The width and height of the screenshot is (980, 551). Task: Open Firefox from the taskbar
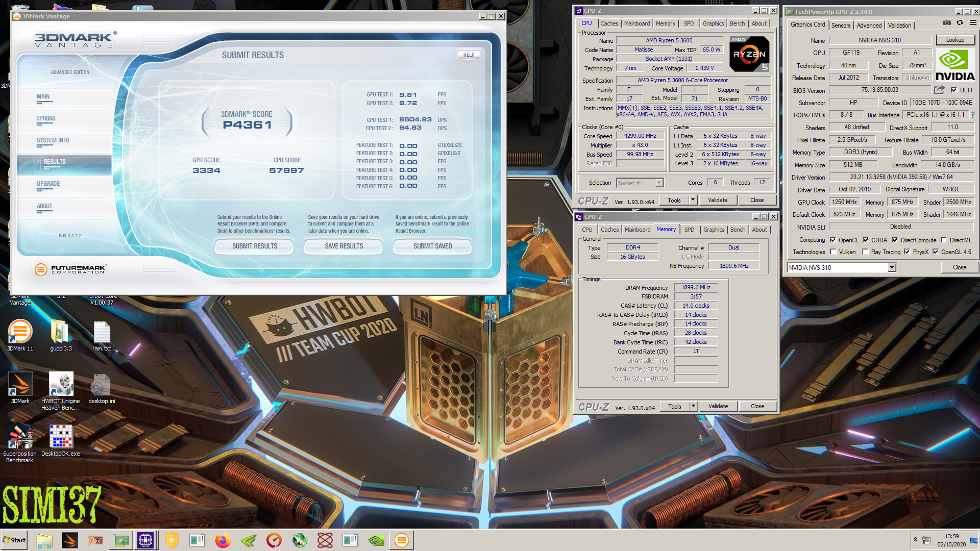(x=223, y=540)
